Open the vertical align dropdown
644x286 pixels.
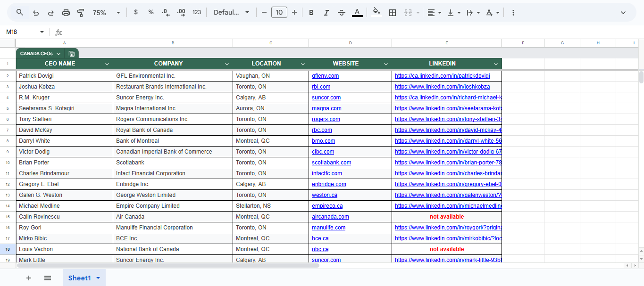[453, 13]
